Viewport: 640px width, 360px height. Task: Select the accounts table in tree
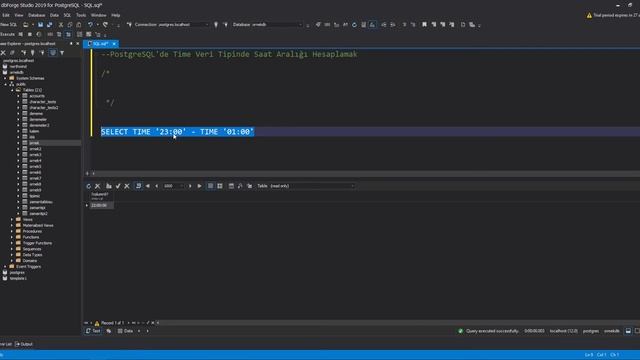coord(37,96)
